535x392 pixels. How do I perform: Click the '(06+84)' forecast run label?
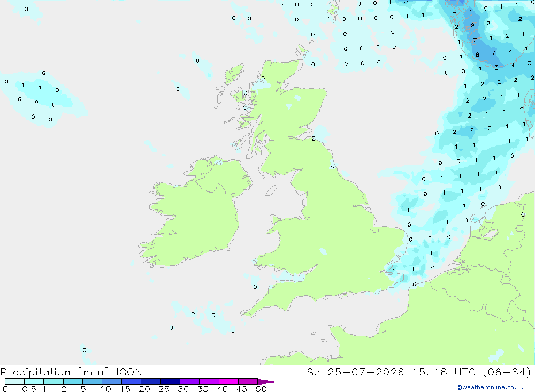click(507, 372)
